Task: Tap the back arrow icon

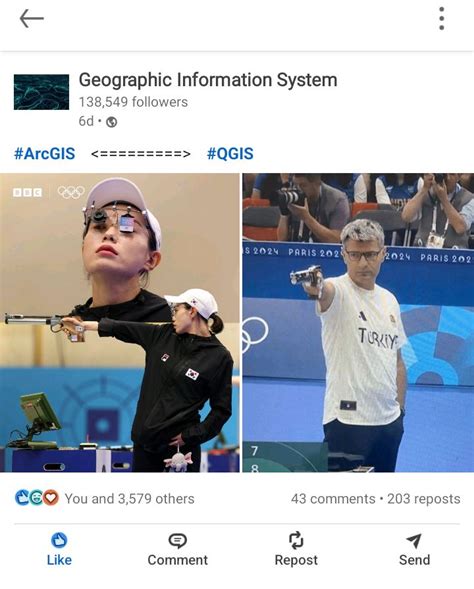Action: click(x=32, y=18)
